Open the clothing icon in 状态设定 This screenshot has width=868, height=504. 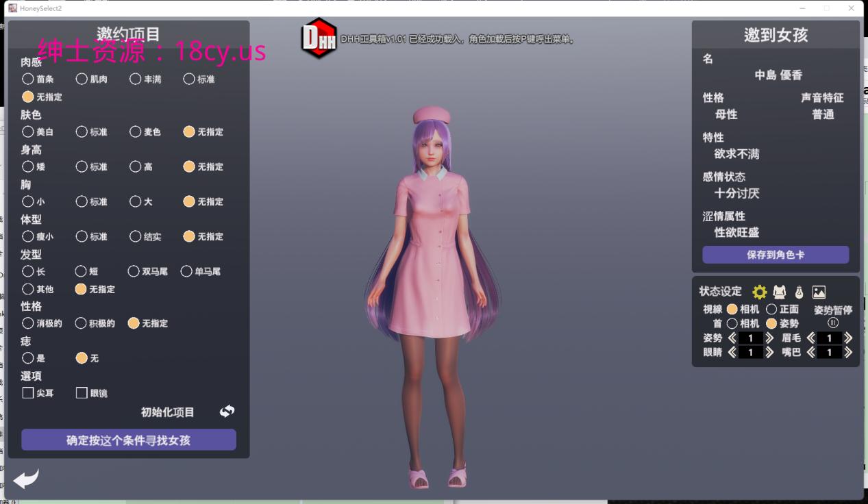(x=779, y=292)
